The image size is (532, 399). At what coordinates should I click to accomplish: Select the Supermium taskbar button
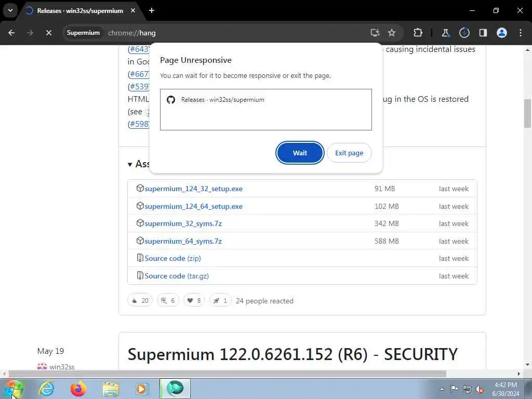[175, 389]
